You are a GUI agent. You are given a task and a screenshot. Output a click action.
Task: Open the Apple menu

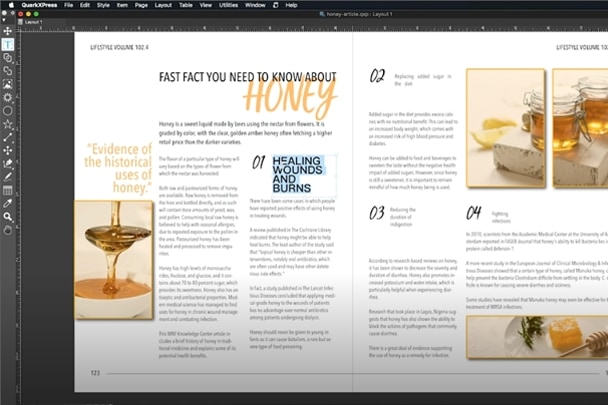[11, 5]
